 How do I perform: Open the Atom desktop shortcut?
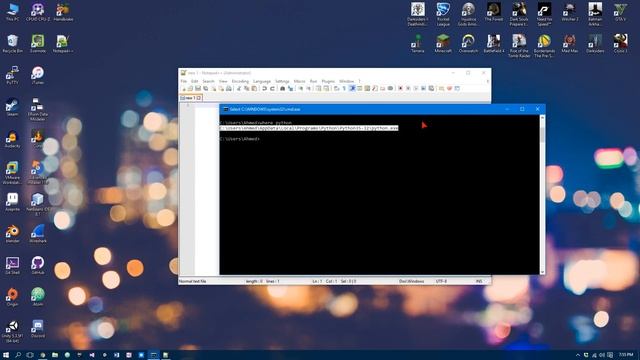pyautogui.click(x=38, y=297)
